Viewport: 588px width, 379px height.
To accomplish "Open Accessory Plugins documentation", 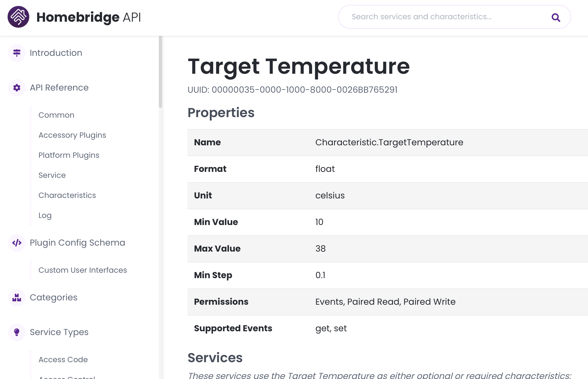I will [x=72, y=135].
